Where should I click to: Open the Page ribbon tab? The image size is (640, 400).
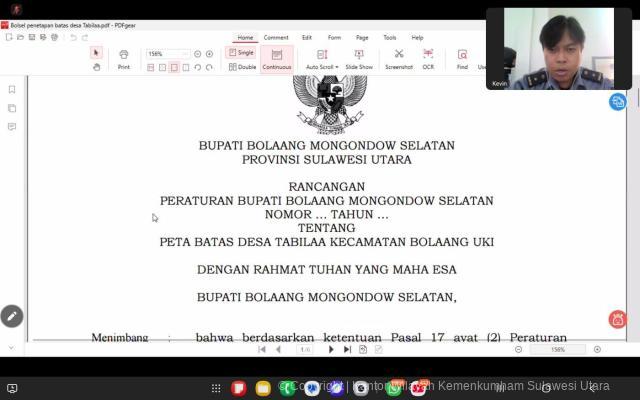coord(362,38)
